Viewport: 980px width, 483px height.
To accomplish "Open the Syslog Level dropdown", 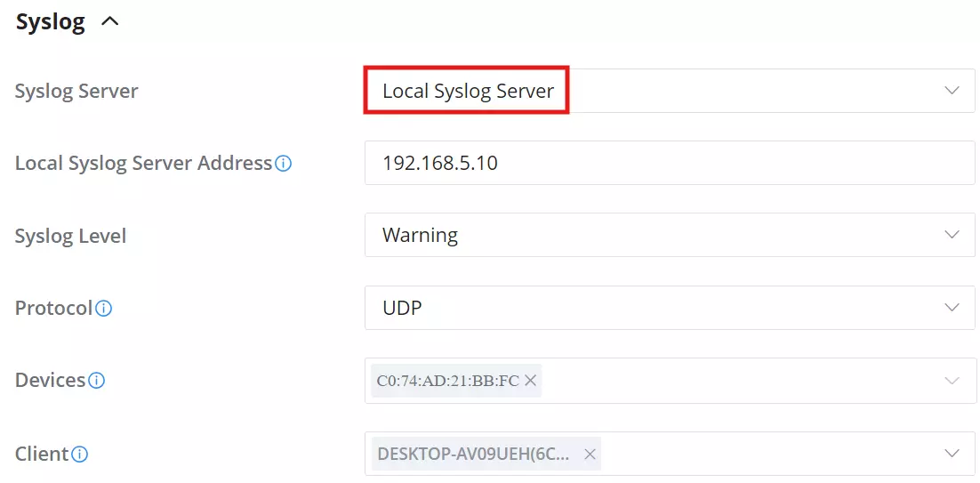I will pos(670,235).
